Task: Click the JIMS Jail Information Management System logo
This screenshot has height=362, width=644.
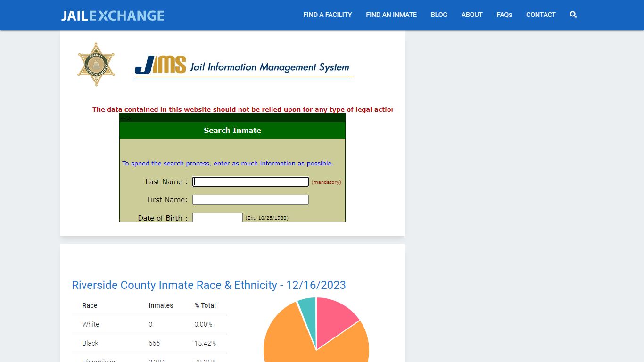Action: [243, 67]
